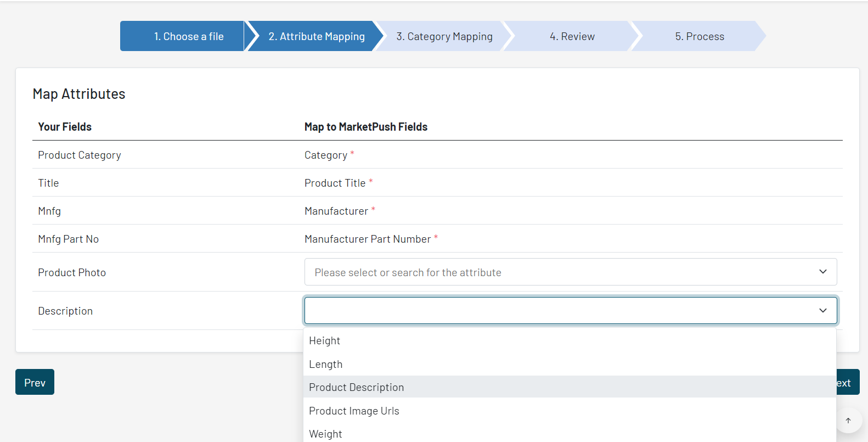Click the Map Attributes heading
The height and width of the screenshot is (442, 868).
[79, 94]
